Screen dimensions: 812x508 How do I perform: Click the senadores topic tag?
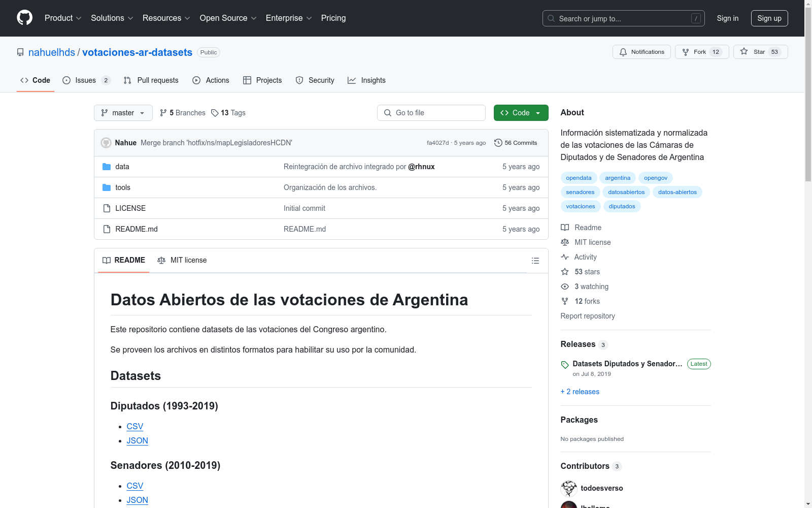(580, 192)
